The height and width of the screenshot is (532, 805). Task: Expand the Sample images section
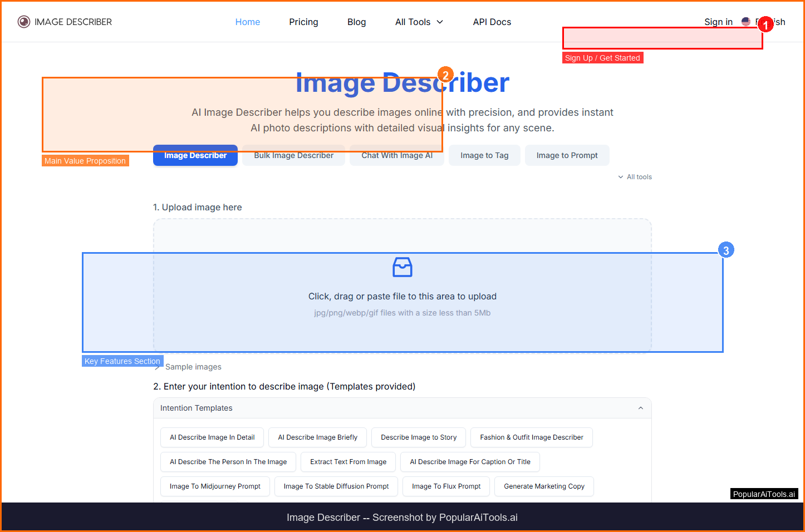pyautogui.click(x=193, y=367)
